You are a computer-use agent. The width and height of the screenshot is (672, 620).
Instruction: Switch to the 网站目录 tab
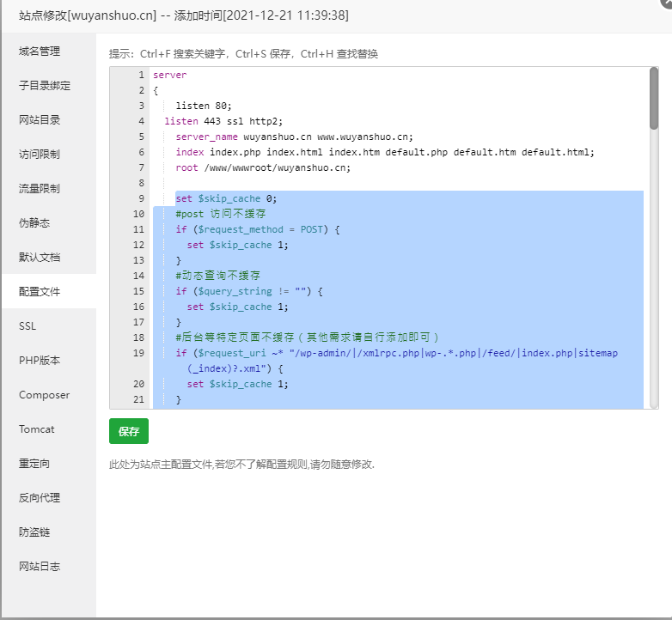click(x=49, y=120)
